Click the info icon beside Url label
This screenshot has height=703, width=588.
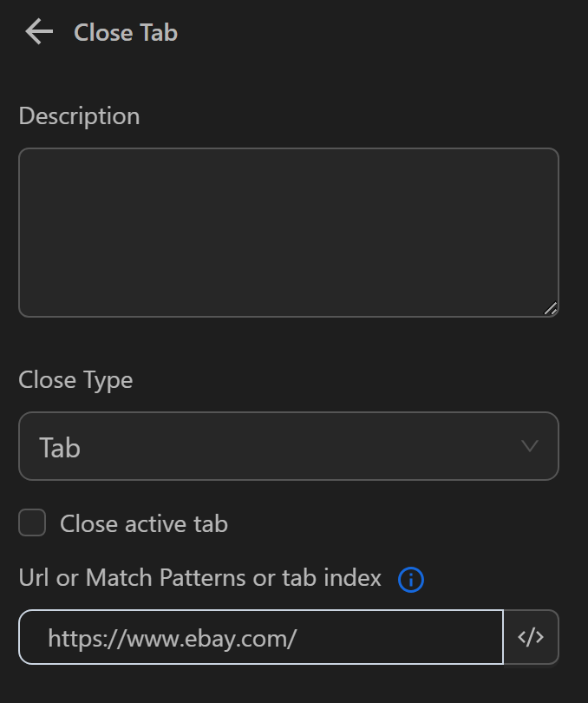click(410, 579)
